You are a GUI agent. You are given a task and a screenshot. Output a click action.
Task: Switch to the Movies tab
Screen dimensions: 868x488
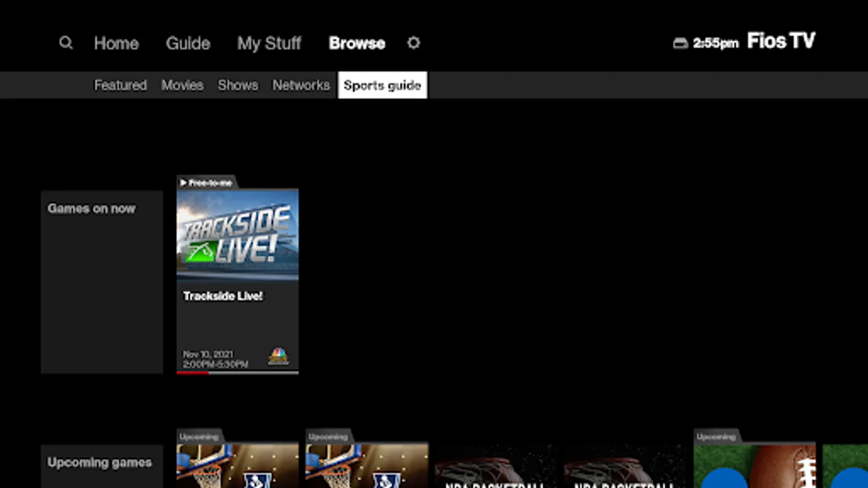tap(182, 85)
